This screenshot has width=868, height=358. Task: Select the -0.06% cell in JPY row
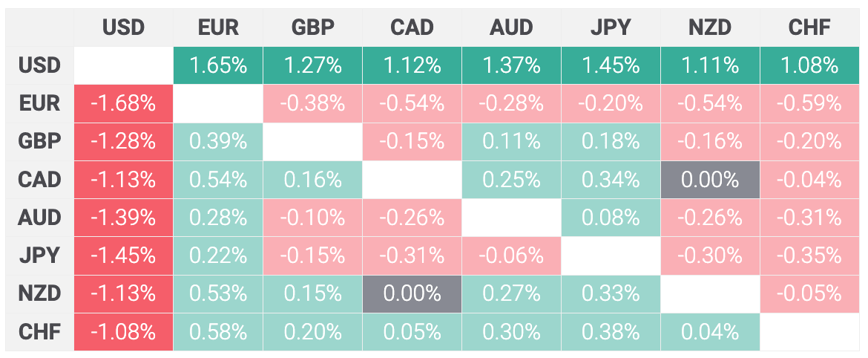[511, 256]
